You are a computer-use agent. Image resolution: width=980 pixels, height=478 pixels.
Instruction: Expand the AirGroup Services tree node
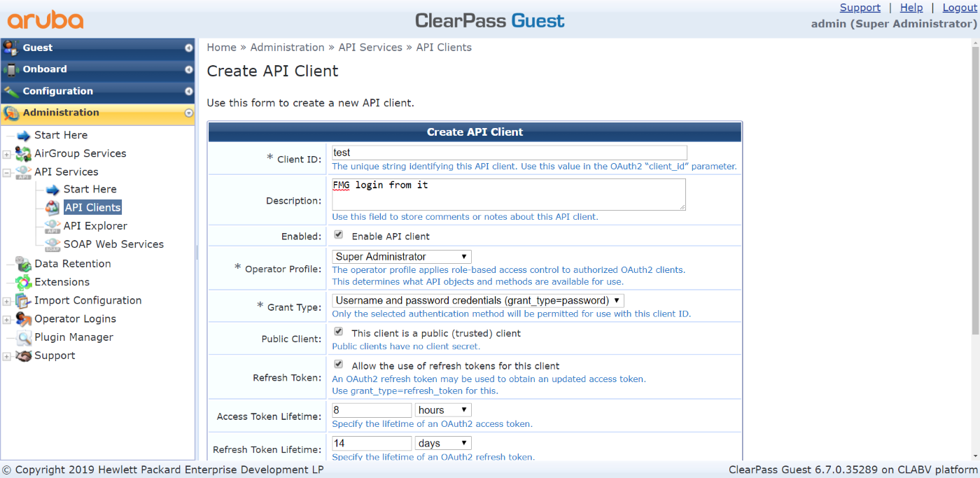point(7,154)
